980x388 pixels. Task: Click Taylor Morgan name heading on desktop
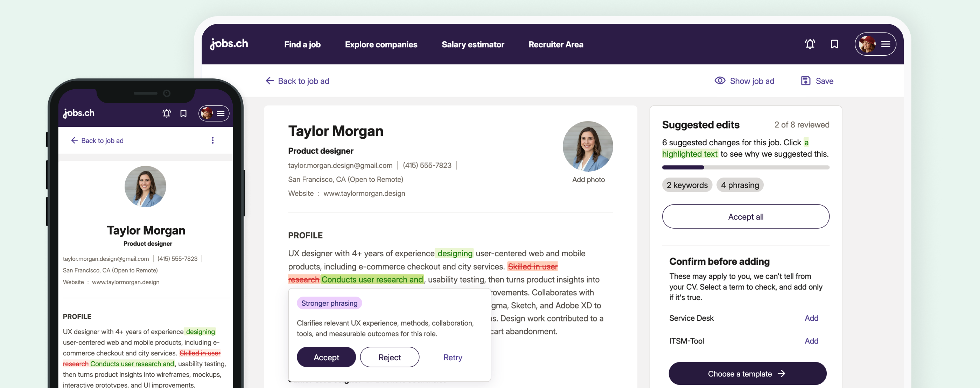click(336, 131)
